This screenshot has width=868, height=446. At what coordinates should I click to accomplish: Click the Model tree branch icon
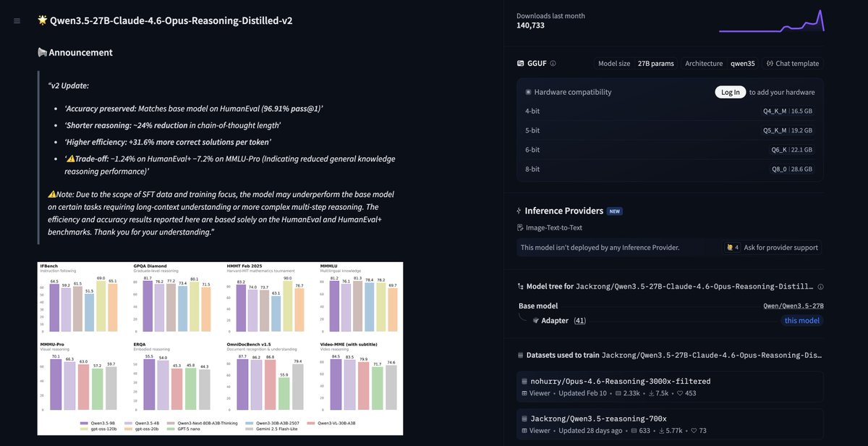(x=519, y=287)
